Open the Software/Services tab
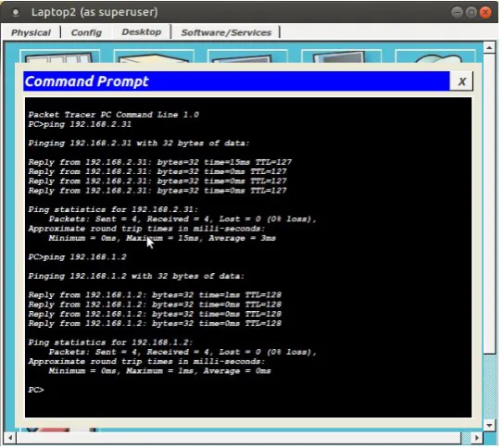The image size is (503, 448). click(x=226, y=32)
